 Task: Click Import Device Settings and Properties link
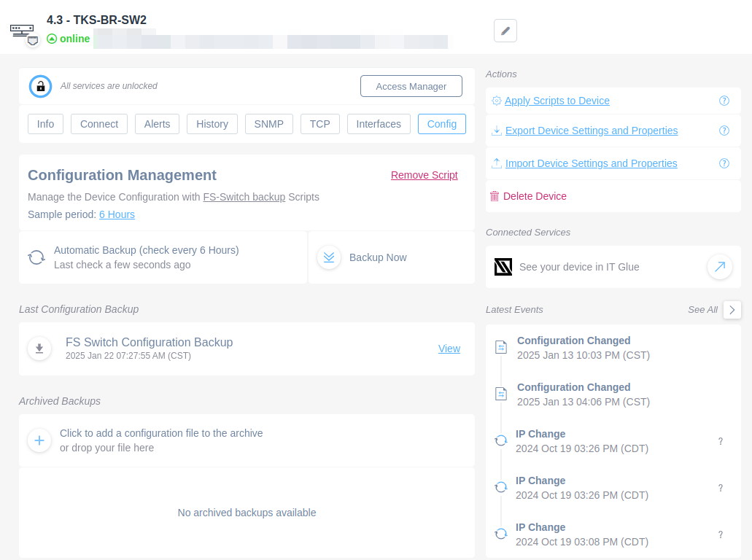(591, 163)
